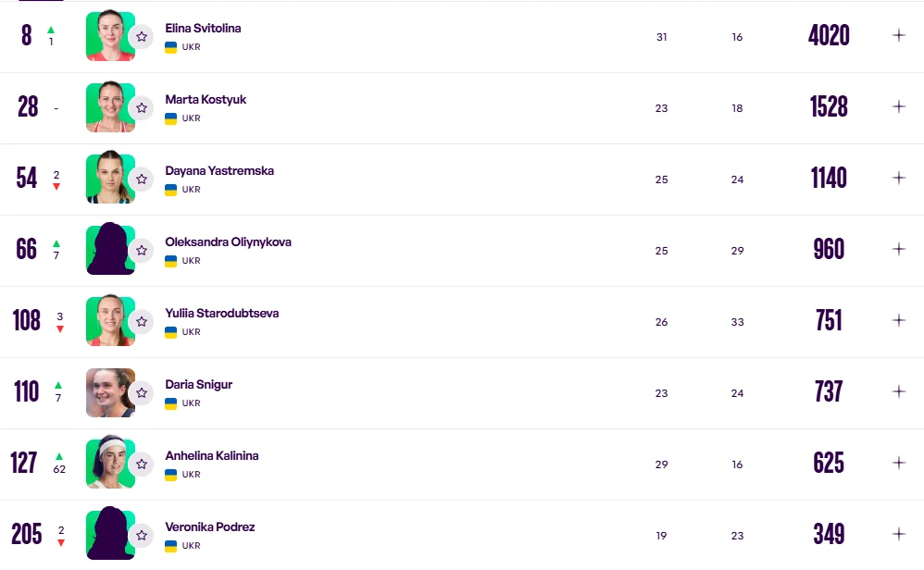924x570 pixels.
Task: Click the plus icon on Veronika Podrez's row
Action: click(898, 534)
